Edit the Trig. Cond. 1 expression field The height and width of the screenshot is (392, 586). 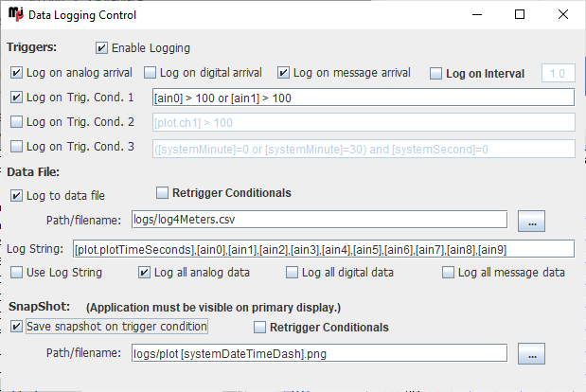click(x=364, y=98)
